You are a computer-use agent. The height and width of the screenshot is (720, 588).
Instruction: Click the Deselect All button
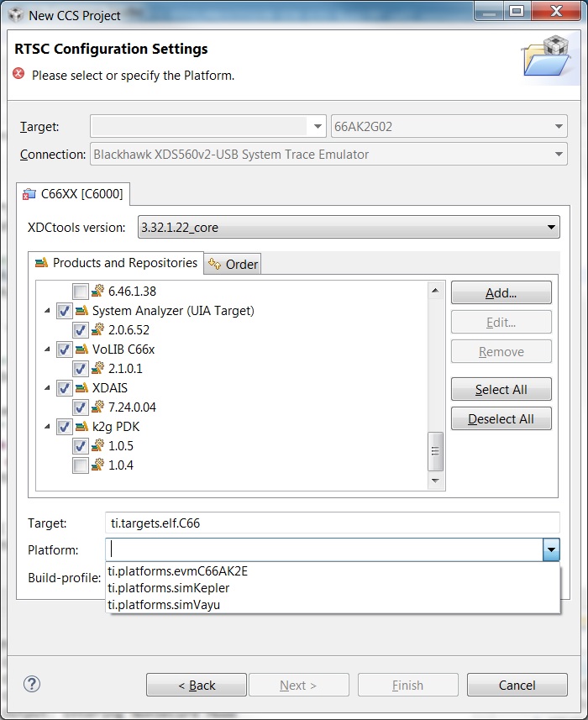coord(501,418)
